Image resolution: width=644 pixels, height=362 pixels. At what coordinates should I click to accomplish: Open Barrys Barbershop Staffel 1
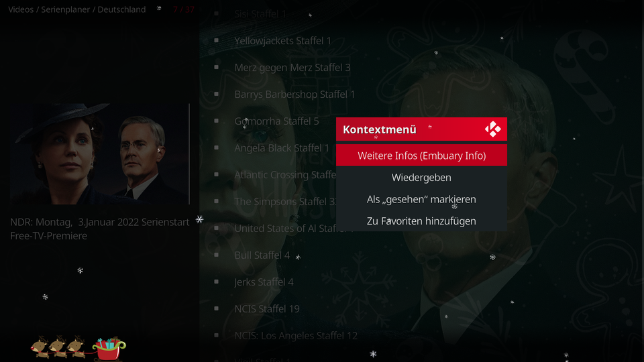294,95
